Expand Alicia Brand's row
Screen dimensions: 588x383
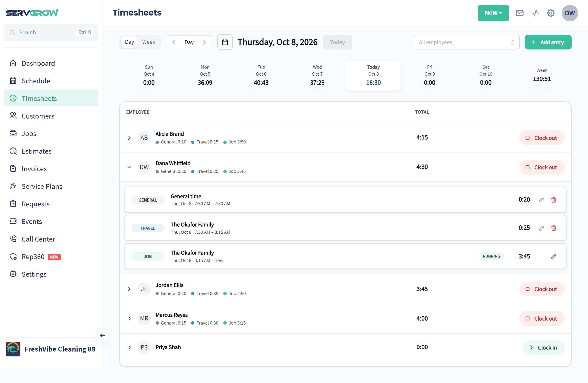(129, 138)
